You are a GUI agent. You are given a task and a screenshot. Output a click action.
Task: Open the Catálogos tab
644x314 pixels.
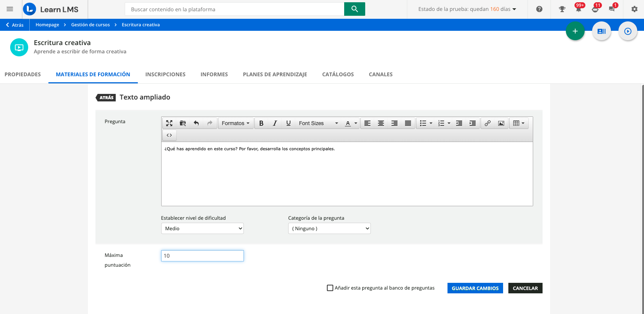pos(338,74)
